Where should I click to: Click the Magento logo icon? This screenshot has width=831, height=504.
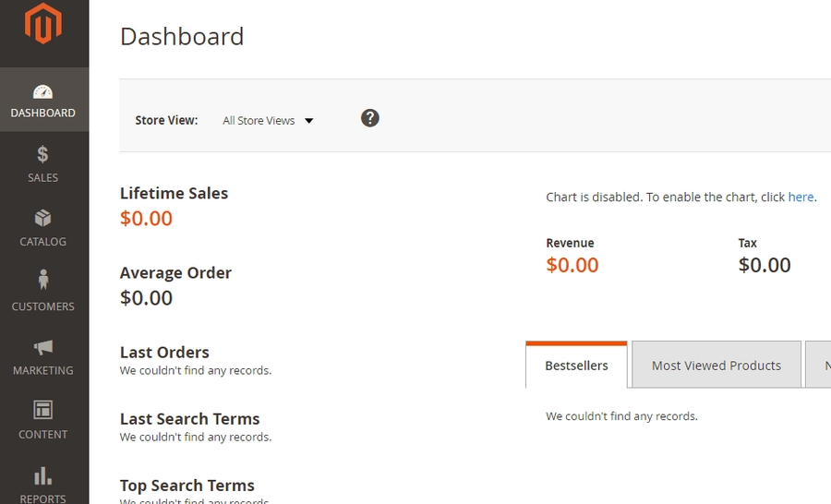[x=42, y=24]
